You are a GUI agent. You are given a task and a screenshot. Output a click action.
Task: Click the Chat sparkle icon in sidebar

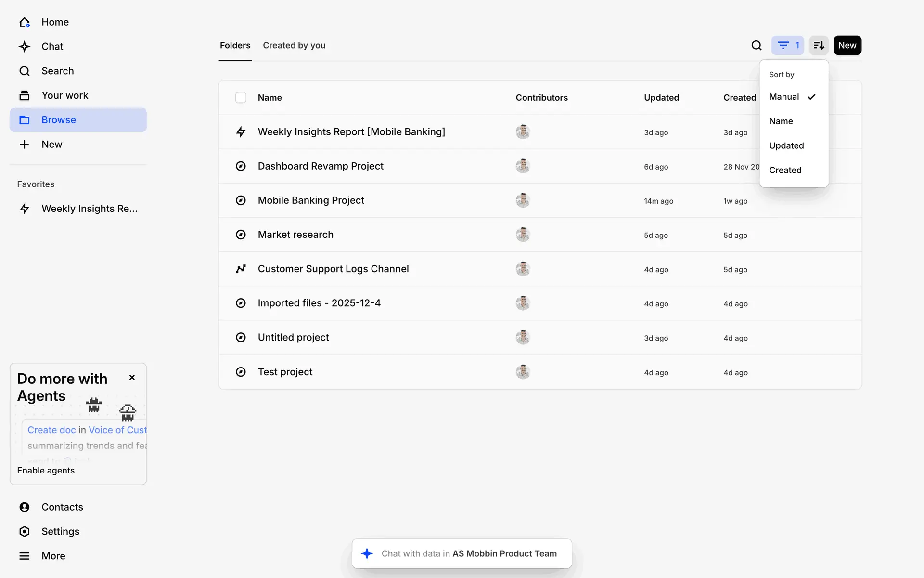tap(25, 47)
